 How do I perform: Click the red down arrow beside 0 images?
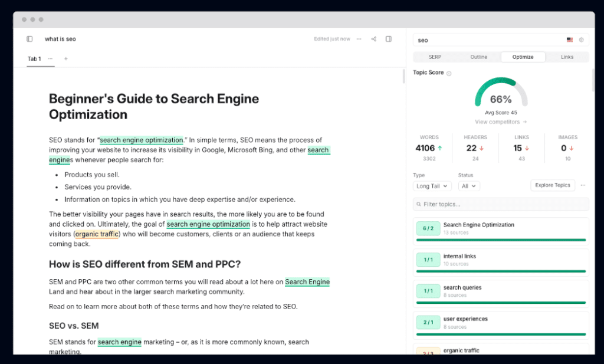pos(572,148)
